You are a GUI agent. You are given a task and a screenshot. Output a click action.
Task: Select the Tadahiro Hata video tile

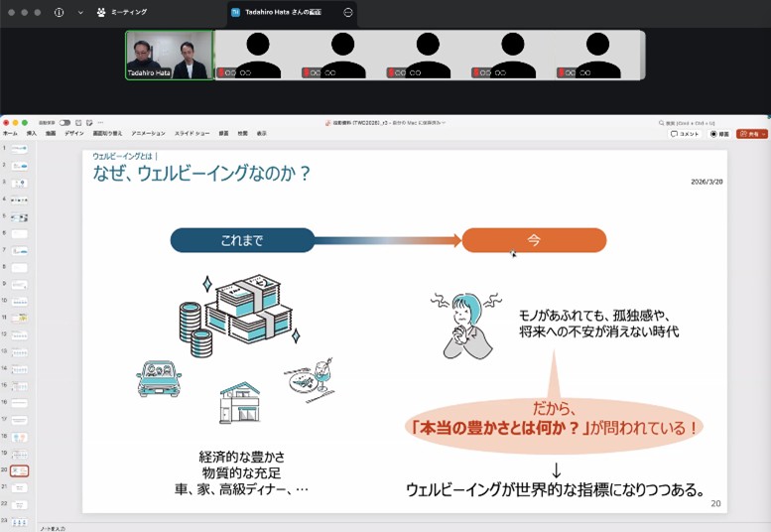(170, 55)
